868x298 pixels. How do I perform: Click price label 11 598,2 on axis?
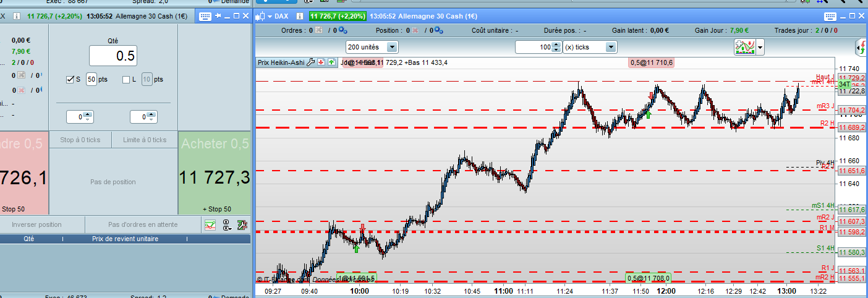pyautogui.click(x=852, y=232)
